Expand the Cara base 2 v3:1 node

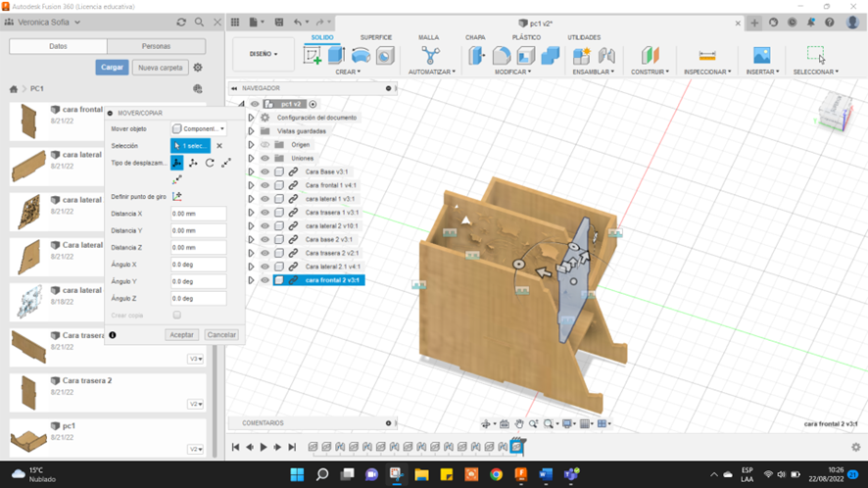tap(252, 240)
